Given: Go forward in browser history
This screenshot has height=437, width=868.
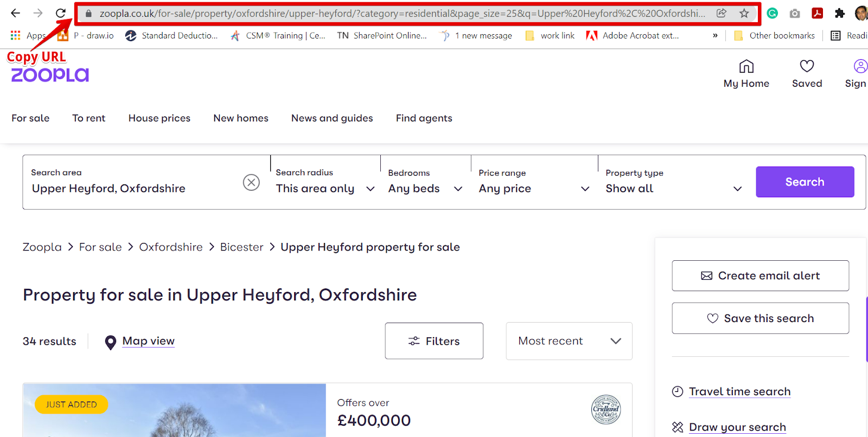Looking at the screenshot, I should click(38, 13).
